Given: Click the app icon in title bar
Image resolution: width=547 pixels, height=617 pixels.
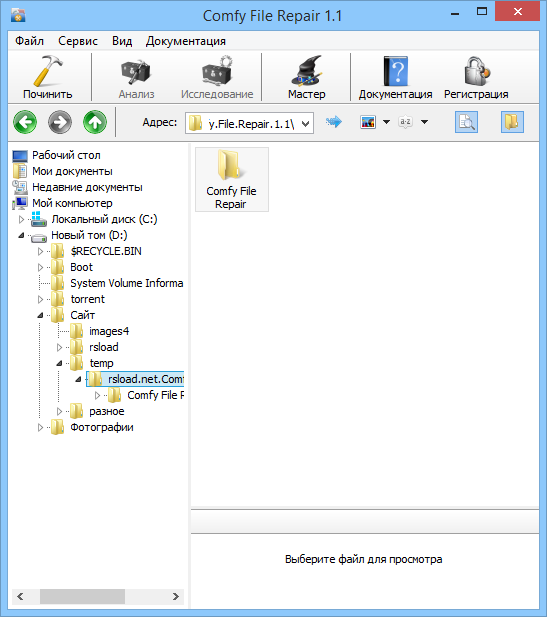Looking at the screenshot, I should (x=18, y=15).
